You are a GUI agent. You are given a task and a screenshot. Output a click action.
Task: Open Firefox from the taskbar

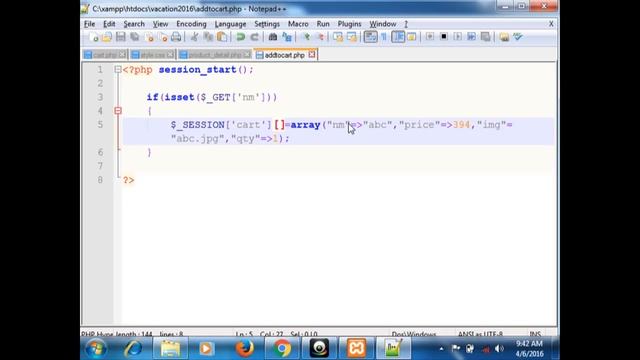click(244, 349)
